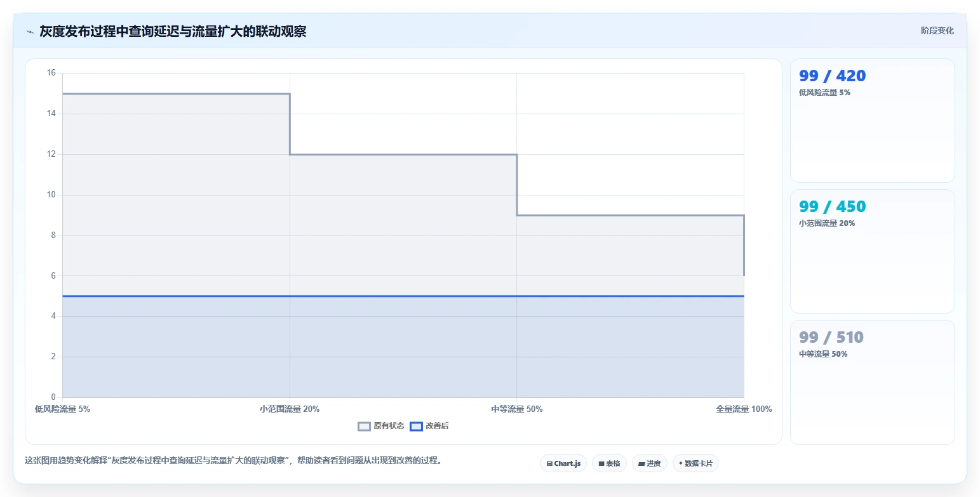Image resolution: width=980 pixels, height=497 pixels.
Task: Click the lightning icon beside the title
Action: [x=30, y=32]
